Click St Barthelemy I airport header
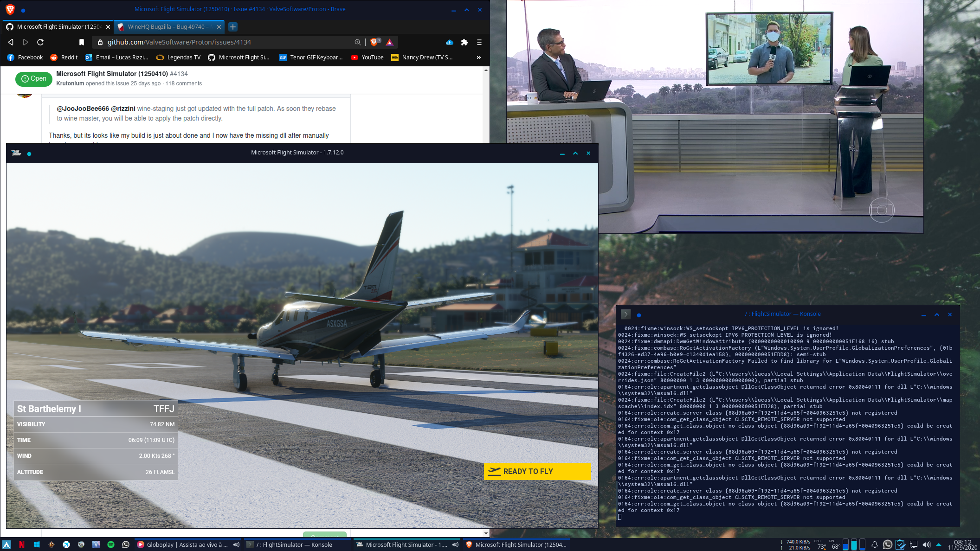Viewport: 980px width, 551px height. coord(96,409)
